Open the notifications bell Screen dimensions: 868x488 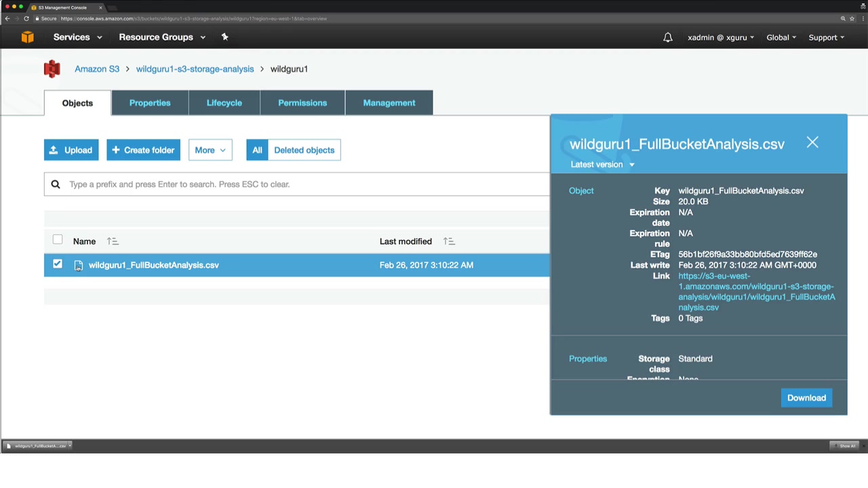(x=668, y=37)
